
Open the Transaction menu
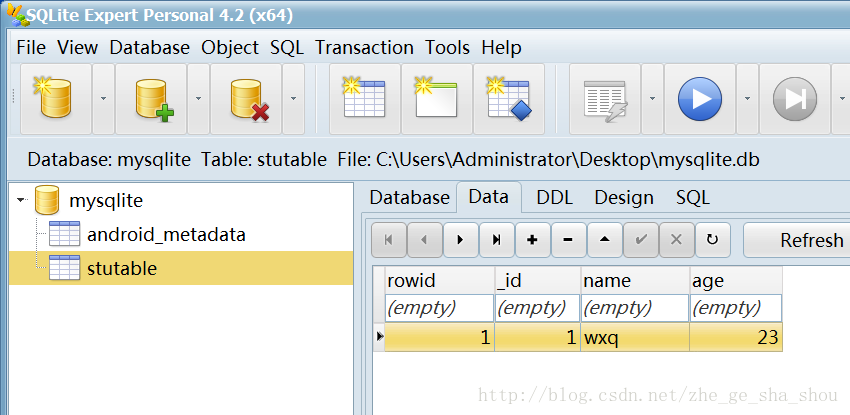pos(364,48)
